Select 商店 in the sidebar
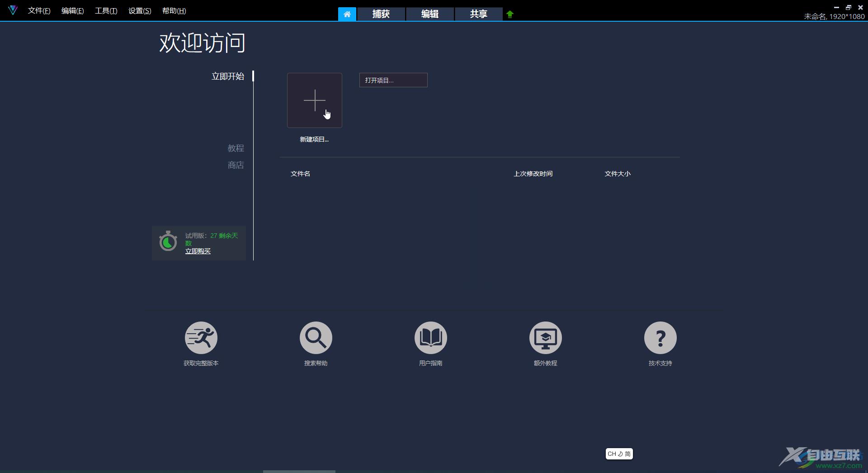868x473 pixels. point(236,165)
